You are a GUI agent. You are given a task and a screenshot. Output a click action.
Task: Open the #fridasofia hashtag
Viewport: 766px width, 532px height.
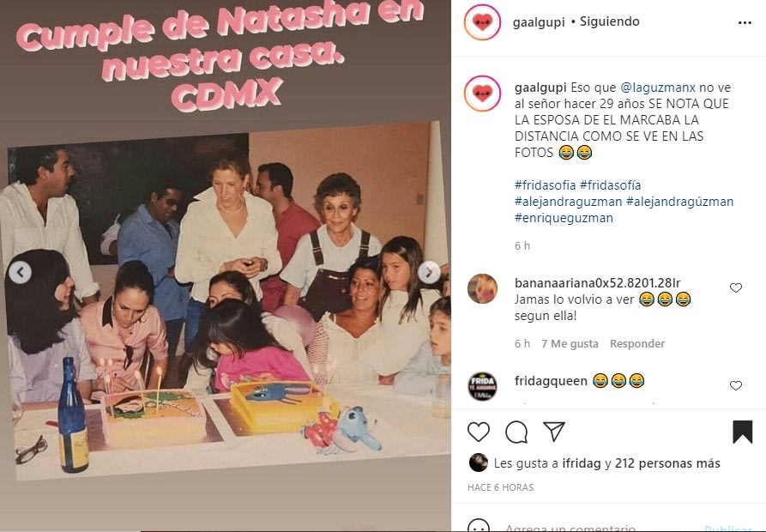coord(546,185)
